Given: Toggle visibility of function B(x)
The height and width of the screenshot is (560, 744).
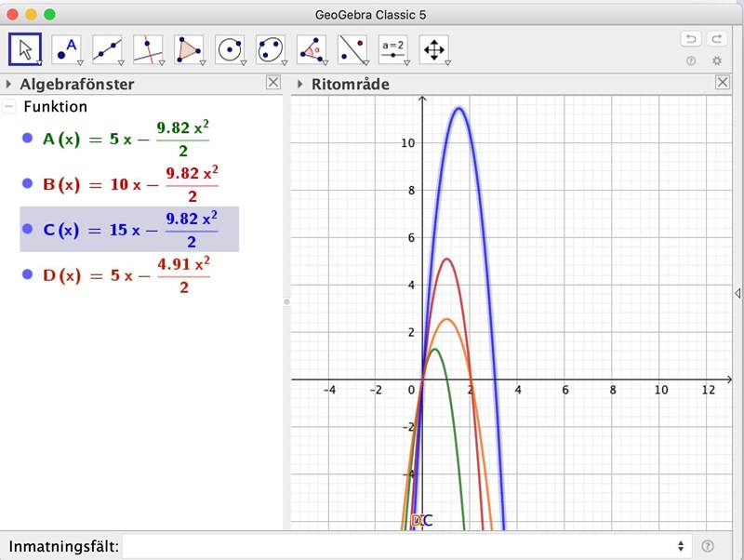Looking at the screenshot, I should (x=27, y=183).
